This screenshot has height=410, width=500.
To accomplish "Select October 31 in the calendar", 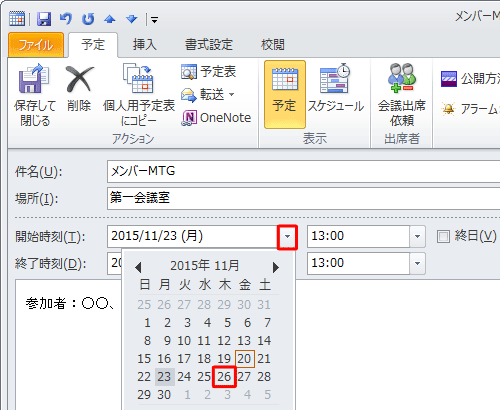I will click(x=264, y=305).
